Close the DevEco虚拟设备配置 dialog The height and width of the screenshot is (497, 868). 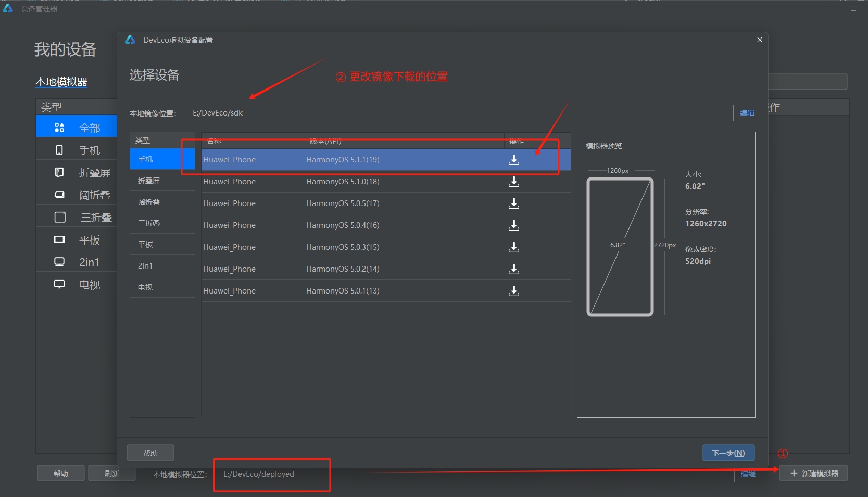pos(759,40)
